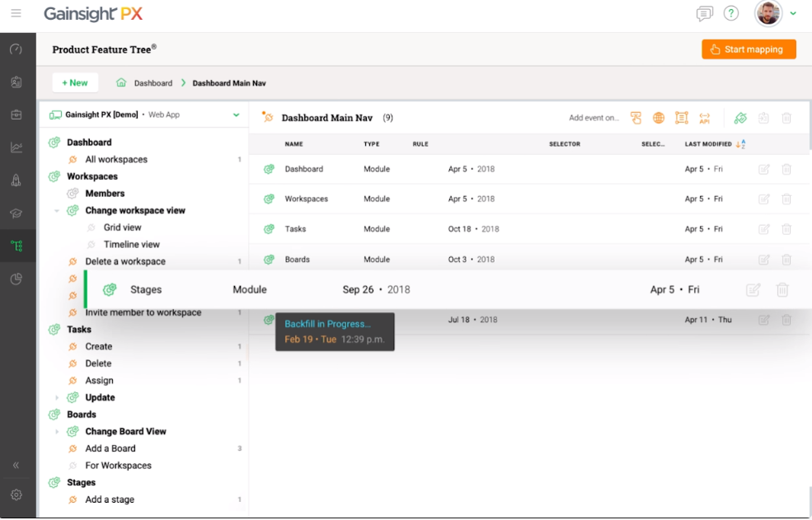812x520 pixels.
Task: Edit the Dashboard module row
Action: click(764, 169)
